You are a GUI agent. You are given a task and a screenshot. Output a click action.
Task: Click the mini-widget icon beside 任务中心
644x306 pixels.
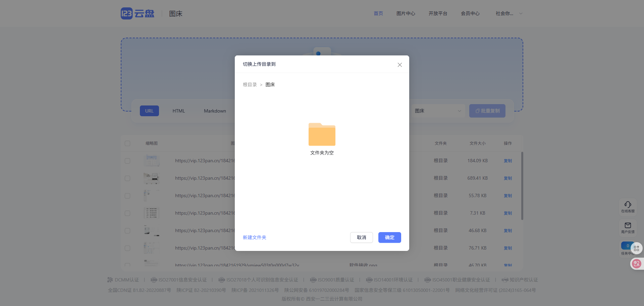(x=637, y=248)
